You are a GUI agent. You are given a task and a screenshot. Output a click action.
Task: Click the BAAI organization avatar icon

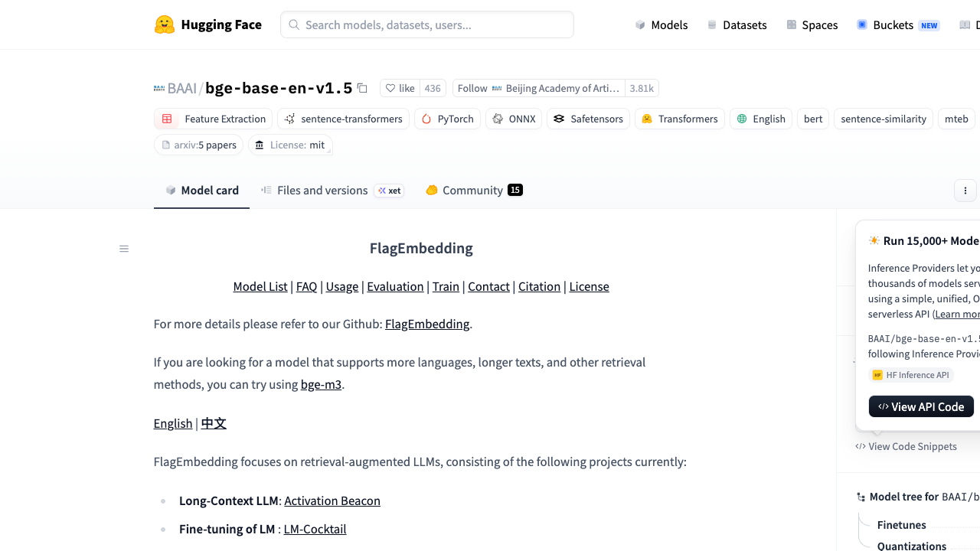(159, 88)
